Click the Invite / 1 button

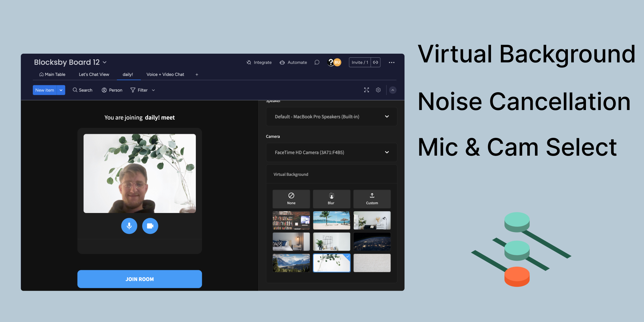click(x=360, y=62)
